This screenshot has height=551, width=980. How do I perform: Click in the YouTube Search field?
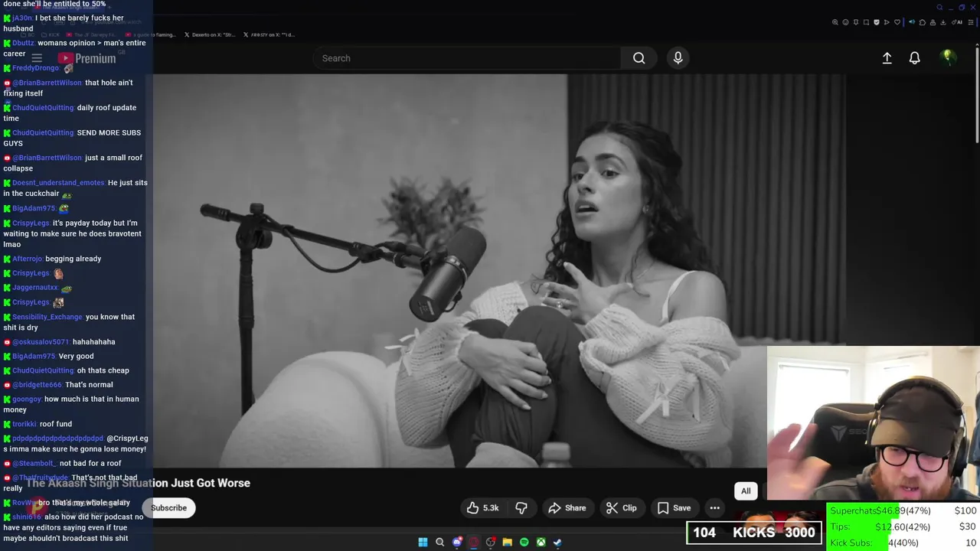(x=467, y=58)
